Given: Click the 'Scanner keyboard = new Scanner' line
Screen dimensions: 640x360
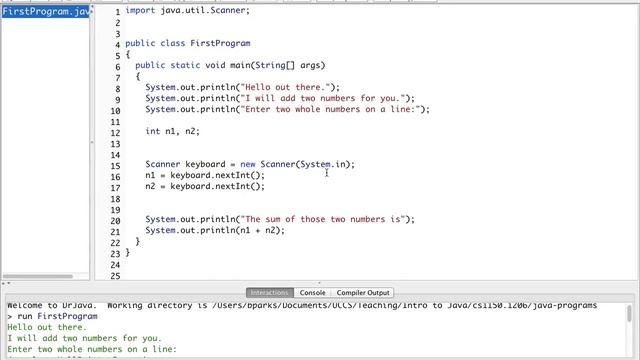Looking at the screenshot, I should tap(250, 164).
